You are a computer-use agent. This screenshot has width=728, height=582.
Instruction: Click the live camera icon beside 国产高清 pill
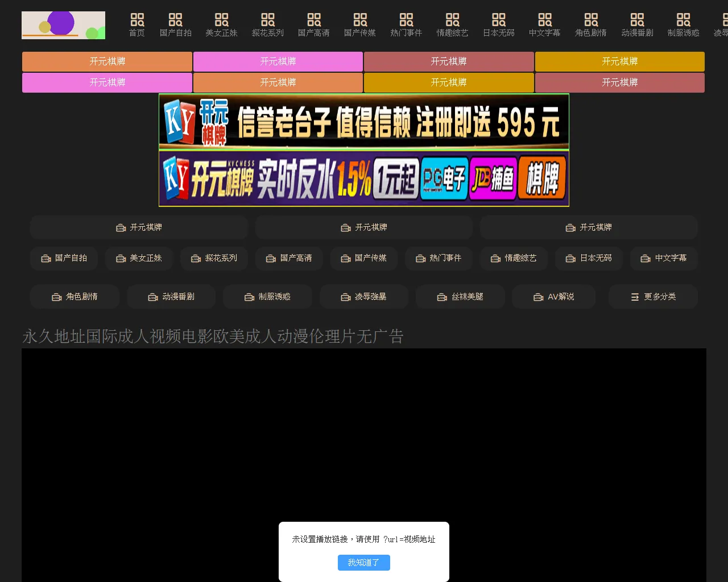[271, 259]
